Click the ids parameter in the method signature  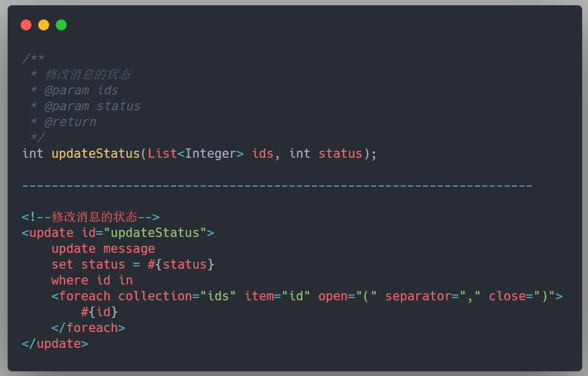click(263, 154)
